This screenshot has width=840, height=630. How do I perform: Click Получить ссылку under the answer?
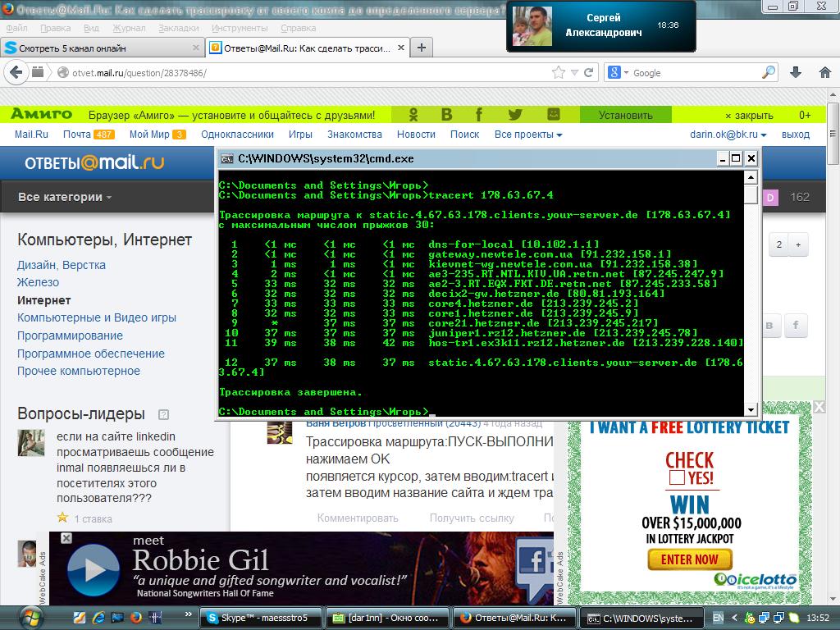(472, 518)
